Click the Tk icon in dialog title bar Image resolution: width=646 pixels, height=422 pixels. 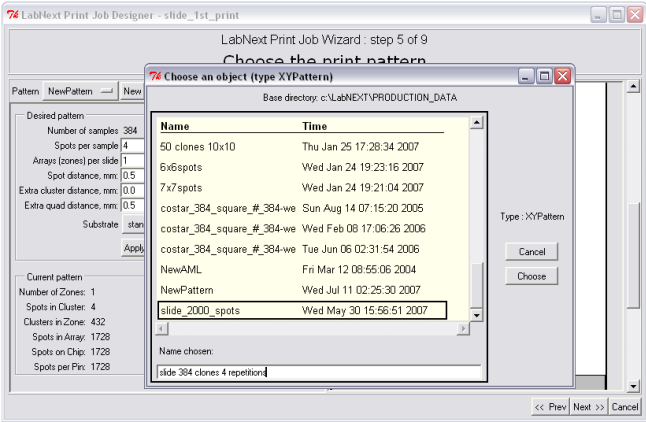click(155, 76)
